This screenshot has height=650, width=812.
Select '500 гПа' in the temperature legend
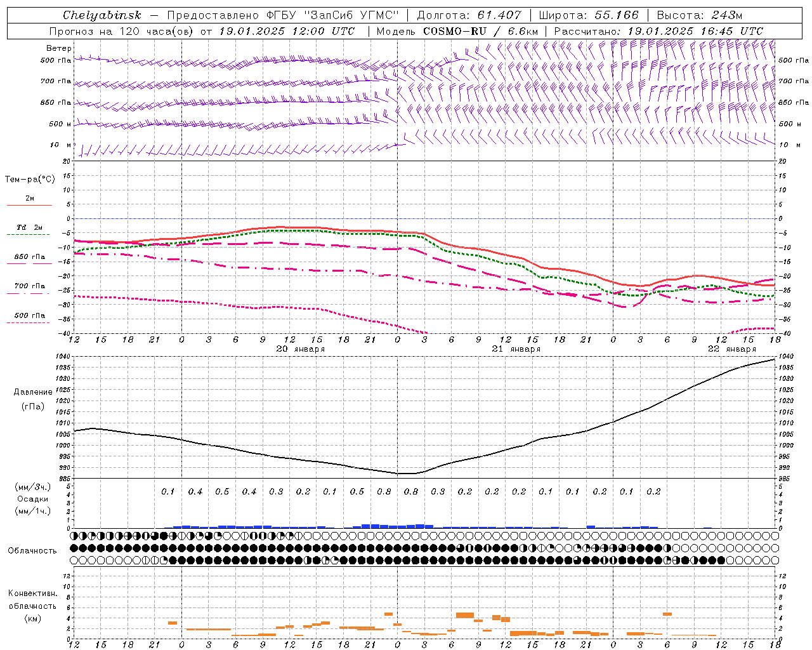30,315
